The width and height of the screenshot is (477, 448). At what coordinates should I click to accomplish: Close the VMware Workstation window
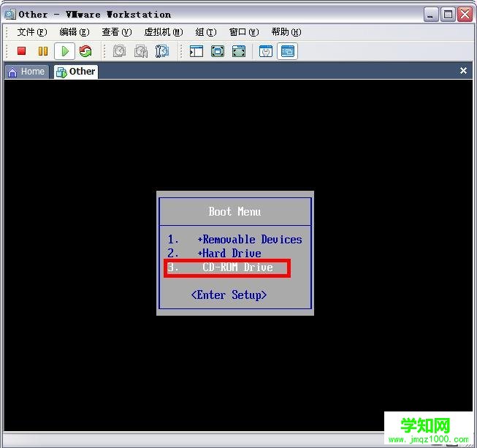(x=465, y=15)
